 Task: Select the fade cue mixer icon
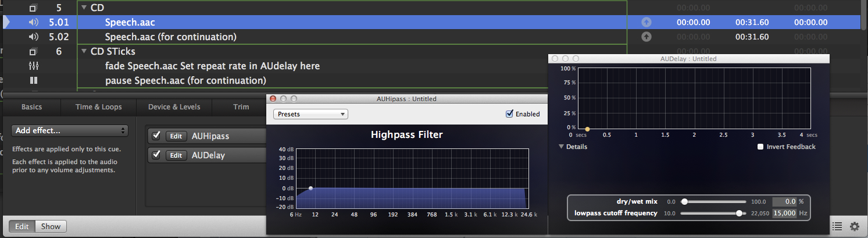pyautogui.click(x=34, y=66)
